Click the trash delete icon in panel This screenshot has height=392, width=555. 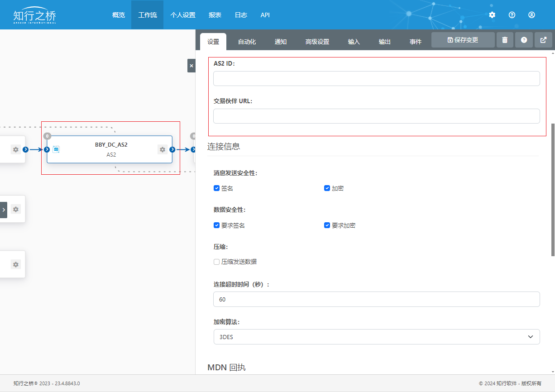point(505,40)
